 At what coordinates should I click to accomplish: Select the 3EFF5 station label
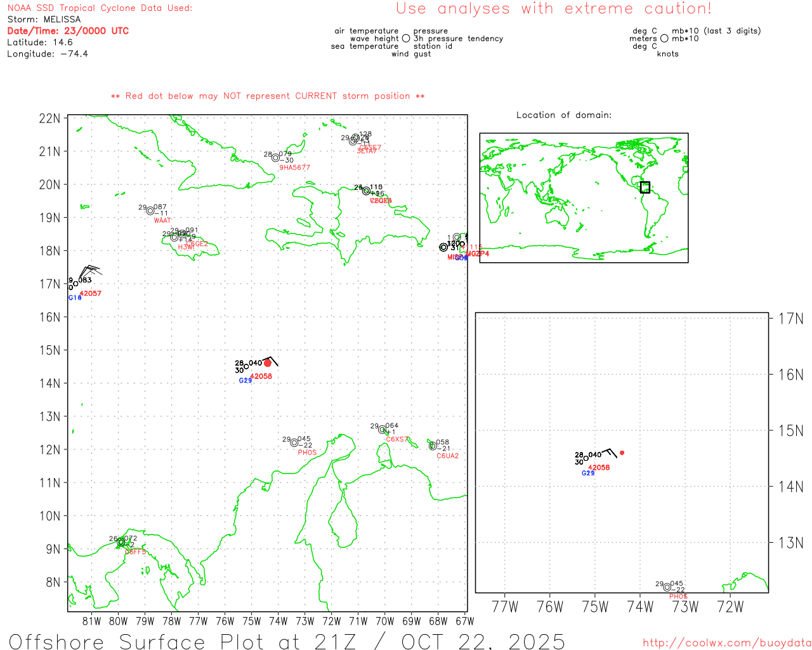pos(135,552)
